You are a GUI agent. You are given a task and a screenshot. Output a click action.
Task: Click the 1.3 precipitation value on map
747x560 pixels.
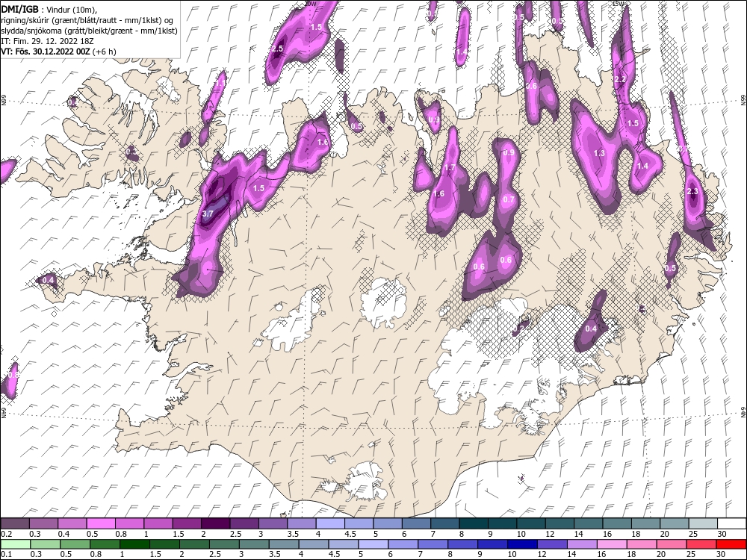[x=599, y=153]
